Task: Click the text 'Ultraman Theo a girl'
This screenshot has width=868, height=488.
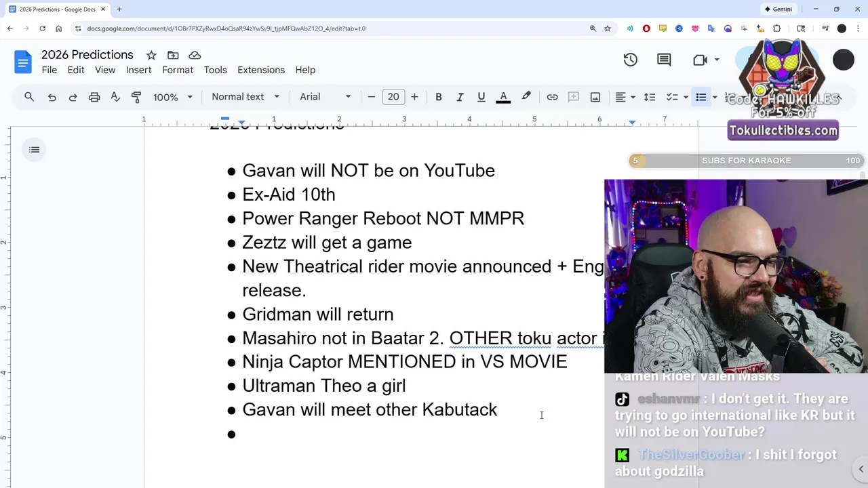Action: [324, 386]
